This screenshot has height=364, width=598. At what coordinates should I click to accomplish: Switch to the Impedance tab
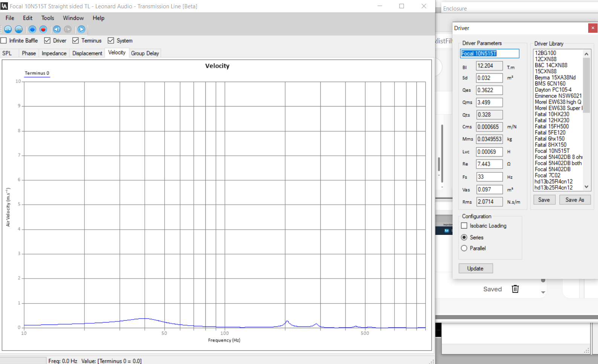point(54,53)
